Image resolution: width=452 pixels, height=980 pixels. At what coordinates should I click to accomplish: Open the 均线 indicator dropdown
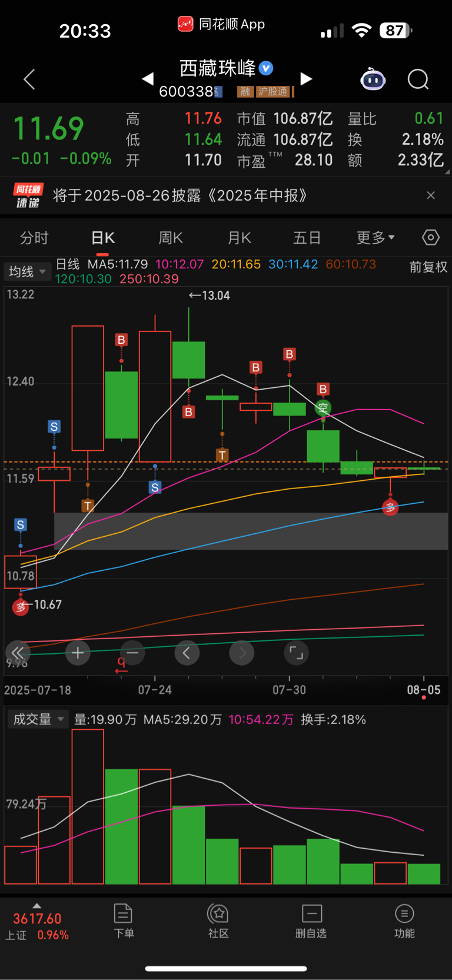(27, 271)
